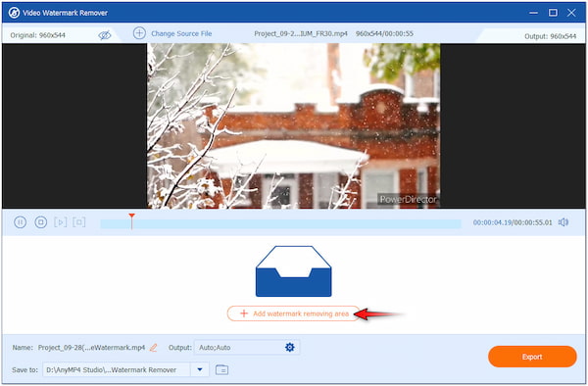
Task: Click the play segment bracket icon
Action: [60, 222]
